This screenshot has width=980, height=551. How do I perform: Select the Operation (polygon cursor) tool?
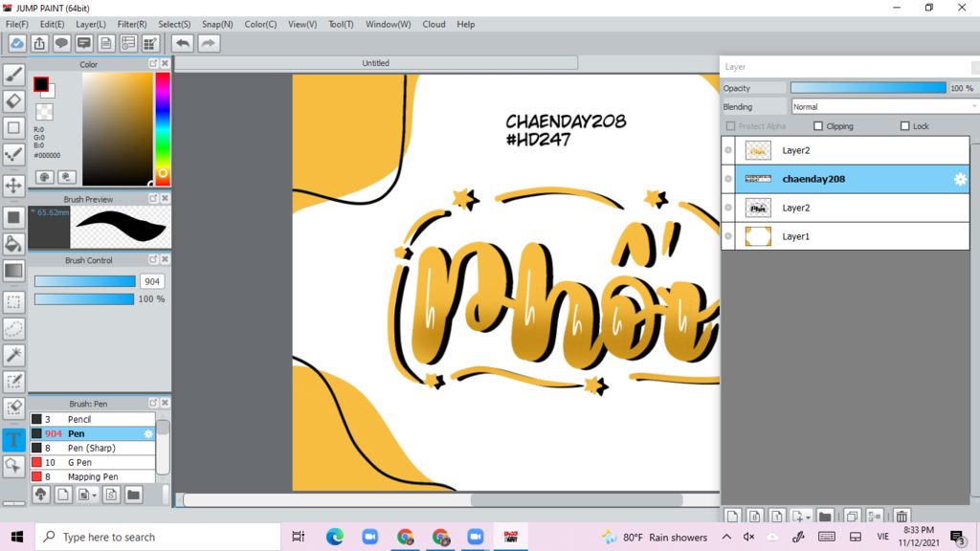pos(13,466)
